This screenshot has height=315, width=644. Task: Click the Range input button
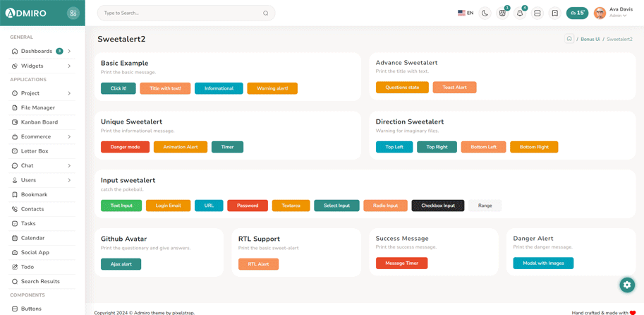pos(485,206)
